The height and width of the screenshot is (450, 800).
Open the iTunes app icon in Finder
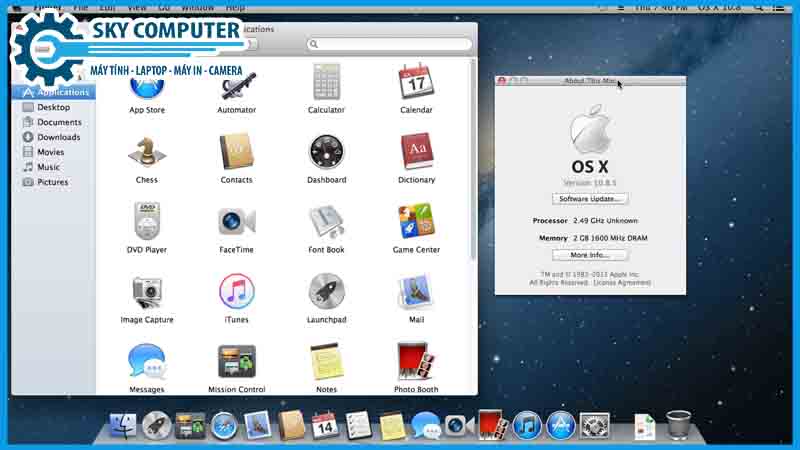coord(237,292)
